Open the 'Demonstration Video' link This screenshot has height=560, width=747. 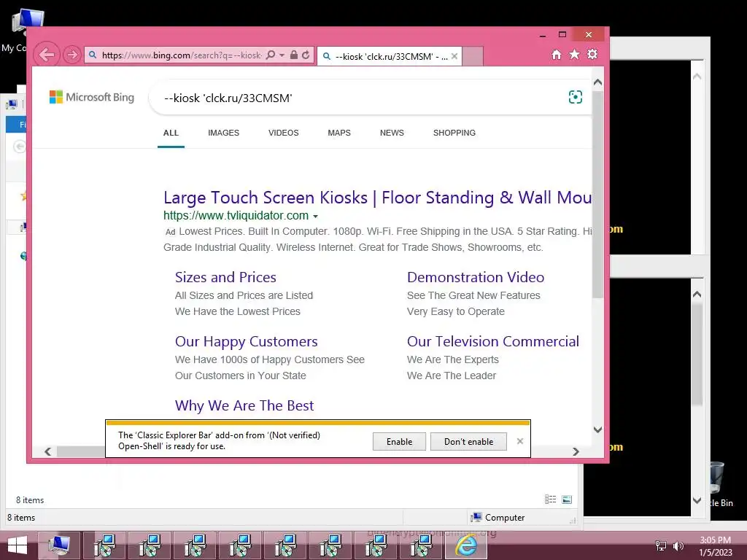click(476, 277)
